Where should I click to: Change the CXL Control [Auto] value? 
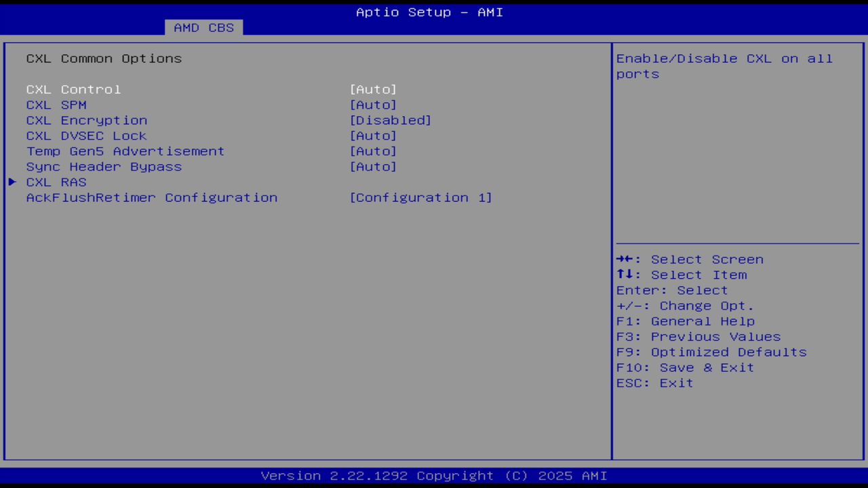pos(373,89)
